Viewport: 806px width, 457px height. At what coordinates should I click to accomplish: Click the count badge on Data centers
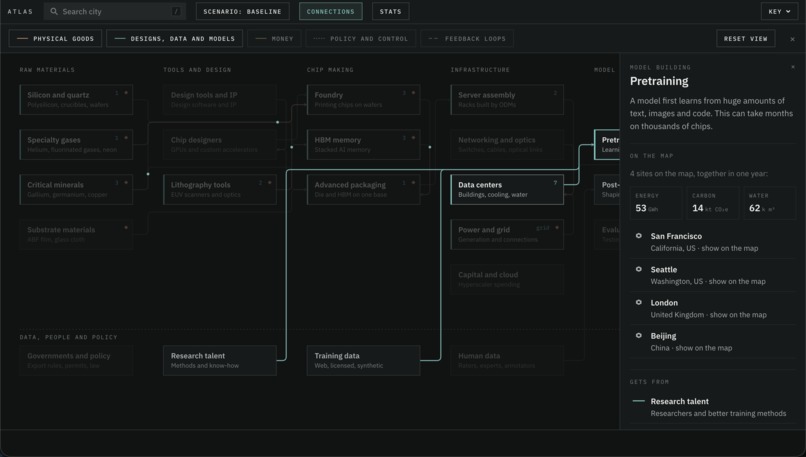pos(555,183)
